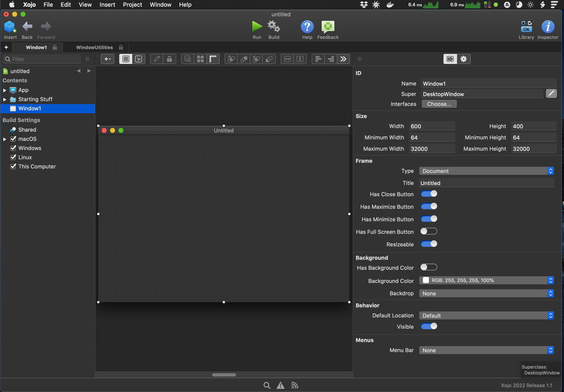564x392 pixels.
Task: Open the Default Location dropdown
Action: tap(487, 316)
